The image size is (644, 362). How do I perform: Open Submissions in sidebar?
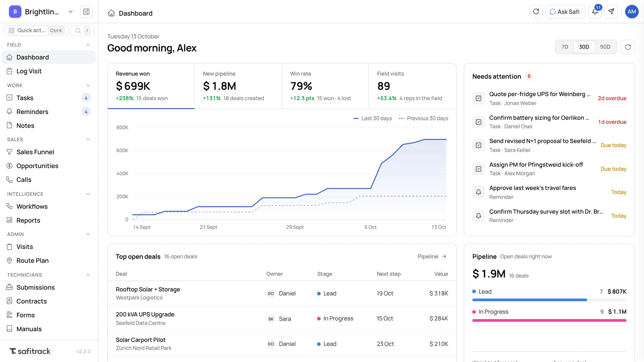[x=49, y=287]
